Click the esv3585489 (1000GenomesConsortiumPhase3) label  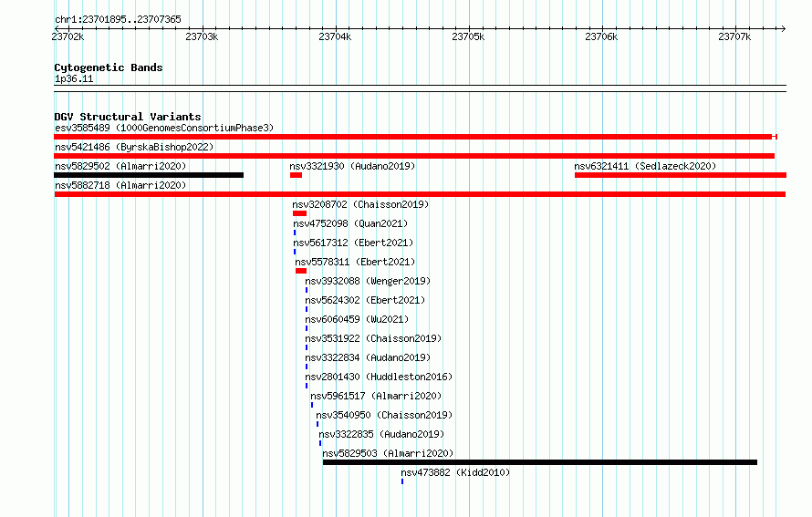pyautogui.click(x=164, y=128)
